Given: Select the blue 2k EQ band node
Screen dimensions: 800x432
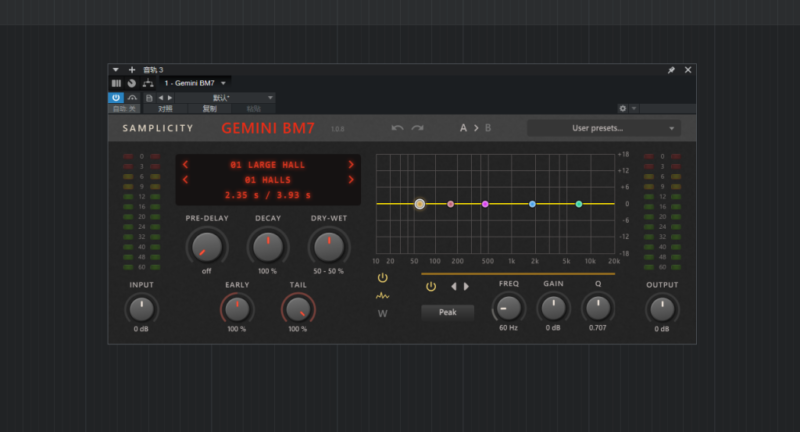Looking at the screenshot, I should pos(532,204).
